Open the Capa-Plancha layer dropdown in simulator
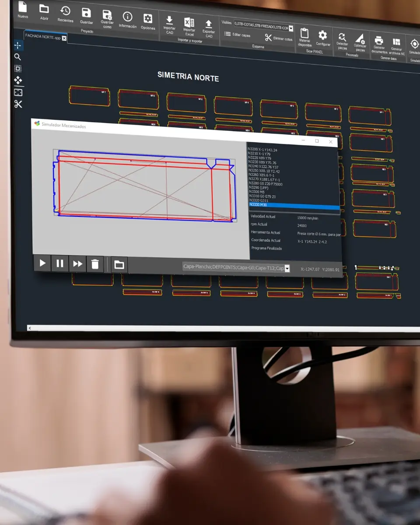 287,269
